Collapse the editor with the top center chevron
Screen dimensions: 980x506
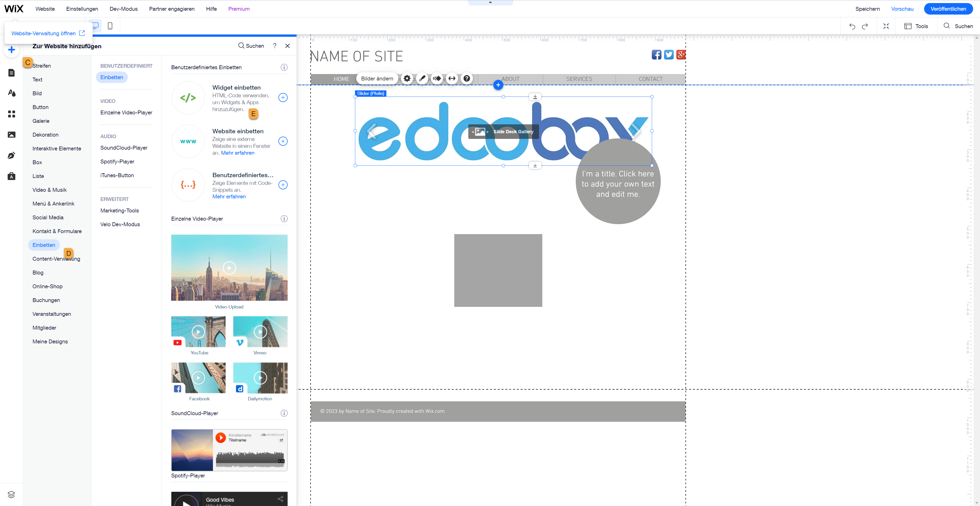490,3
